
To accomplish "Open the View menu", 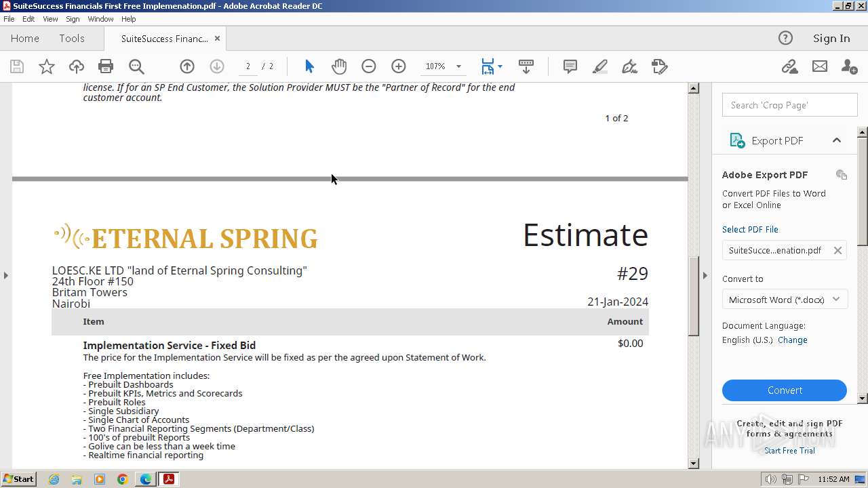I will [x=50, y=19].
